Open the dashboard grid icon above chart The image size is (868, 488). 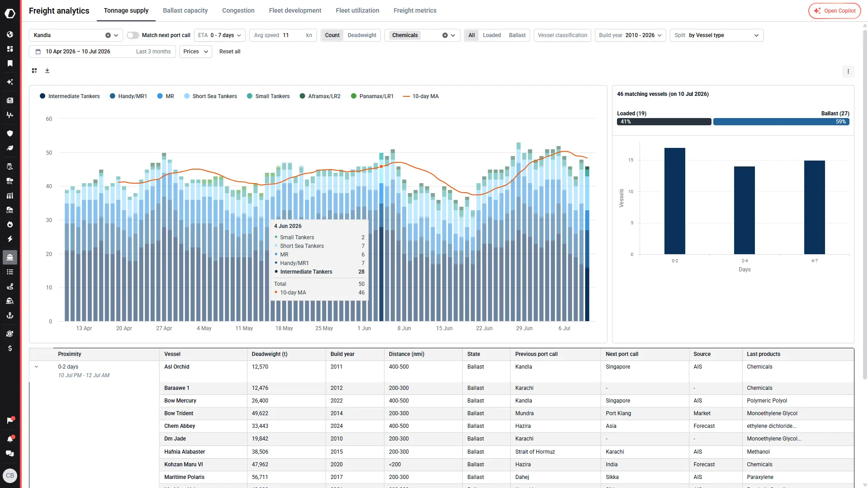[34, 71]
